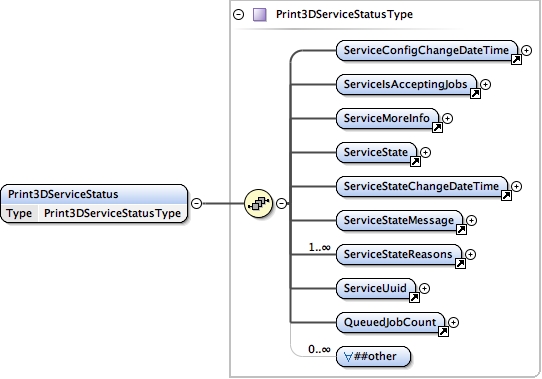
Task: Click the Type row value Print3DServiceStatusType
Action: [112, 213]
